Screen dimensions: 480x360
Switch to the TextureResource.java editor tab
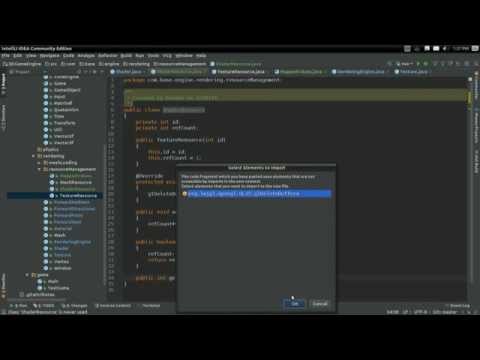coord(241,72)
